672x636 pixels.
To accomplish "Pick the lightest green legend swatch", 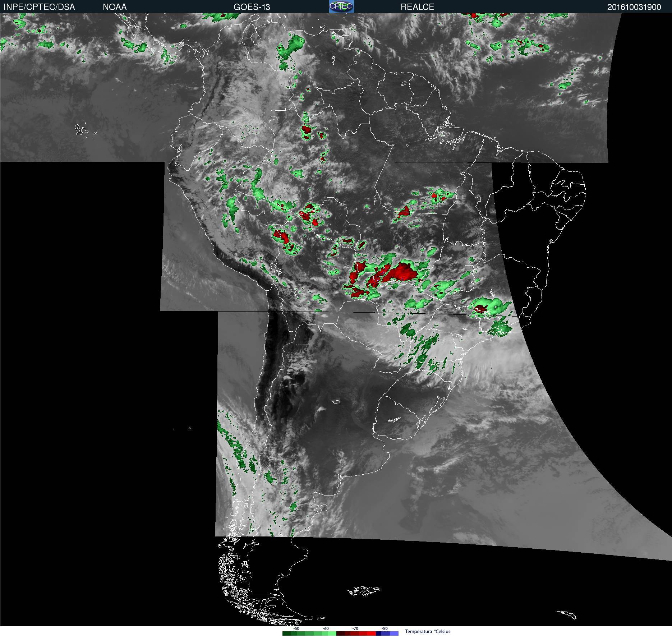I will tap(332, 633).
